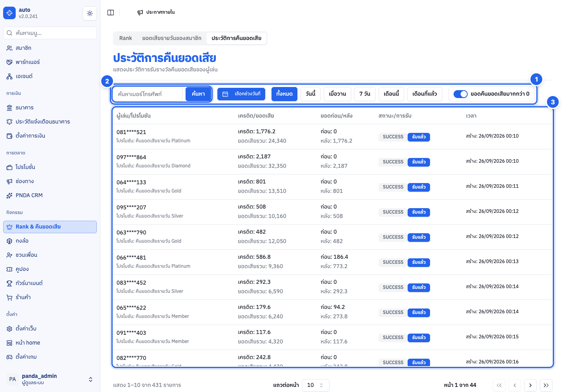Open the เอเจนต์ network icon
The width and height of the screenshot is (565, 392).
pos(9,76)
